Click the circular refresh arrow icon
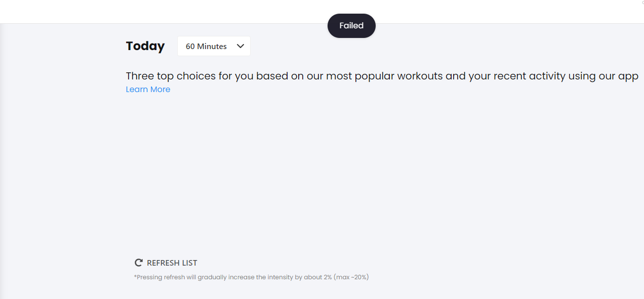This screenshot has width=644, height=299. tap(138, 263)
